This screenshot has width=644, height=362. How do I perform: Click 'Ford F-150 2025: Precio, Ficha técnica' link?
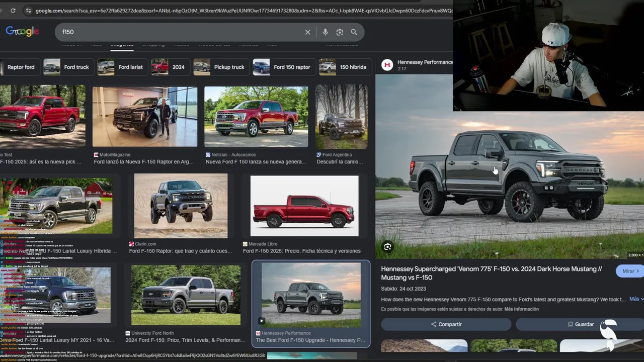[302, 251]
